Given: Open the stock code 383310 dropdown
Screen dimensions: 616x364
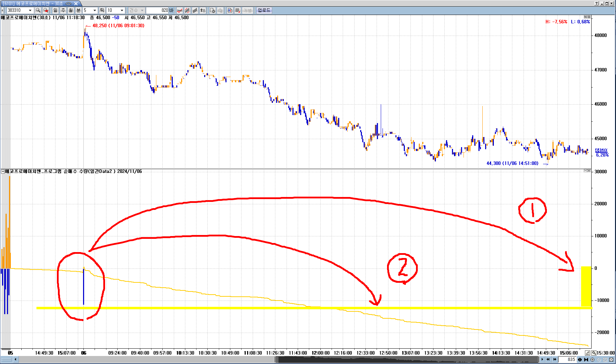Looking at the screenshot, I should click(x=30, y=10).
